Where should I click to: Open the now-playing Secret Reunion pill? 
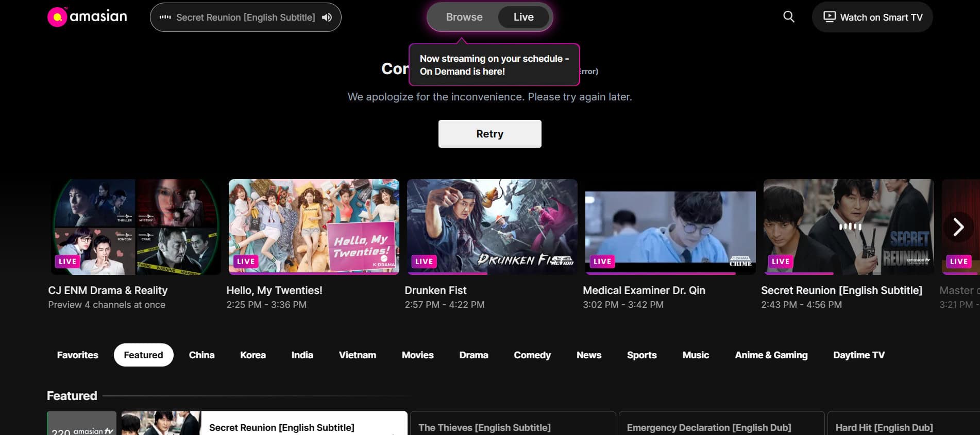[246, 18]
